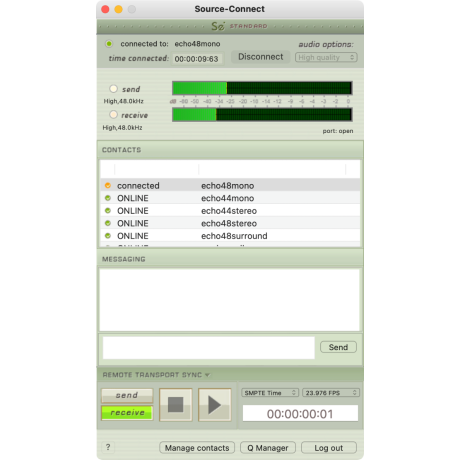The height and width of the screenshot is (460, 460).
Task: Click the receive audio level meter
Action: [262, 115]
